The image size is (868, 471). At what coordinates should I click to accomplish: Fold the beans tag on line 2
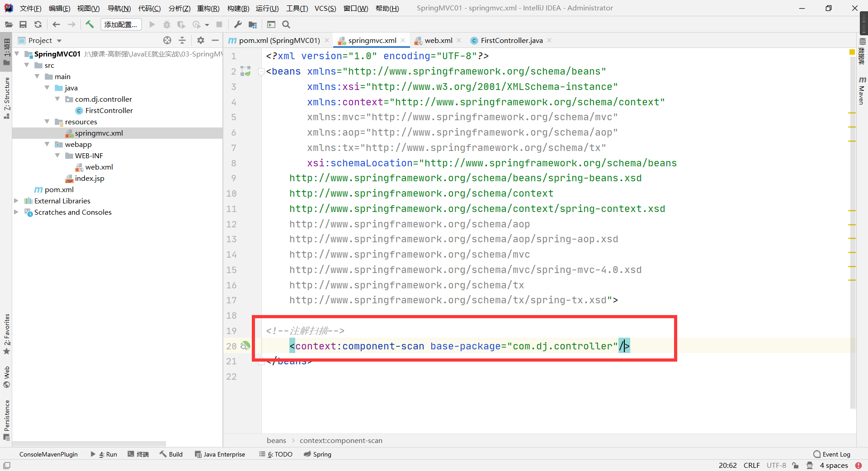pos(261,71)
